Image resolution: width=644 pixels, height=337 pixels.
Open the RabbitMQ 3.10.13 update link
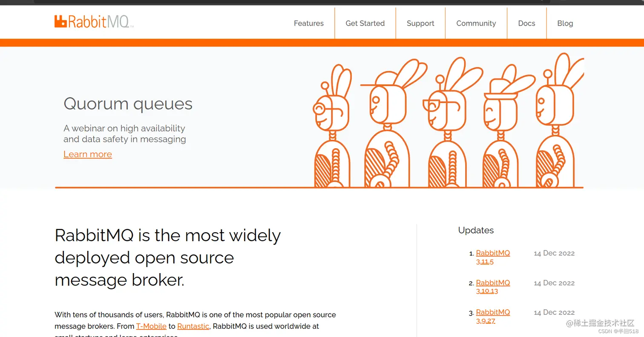click(x=493, y=287)
